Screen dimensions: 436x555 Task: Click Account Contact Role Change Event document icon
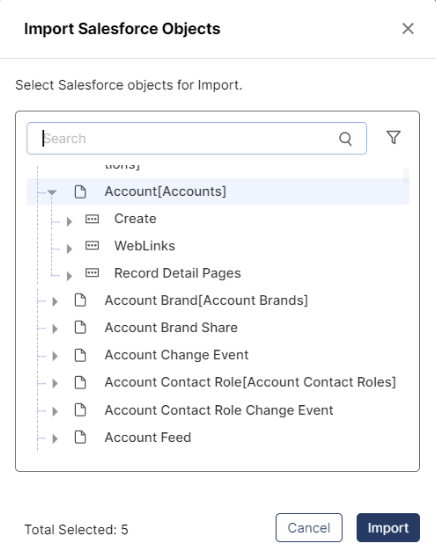[x=80, y=410]
